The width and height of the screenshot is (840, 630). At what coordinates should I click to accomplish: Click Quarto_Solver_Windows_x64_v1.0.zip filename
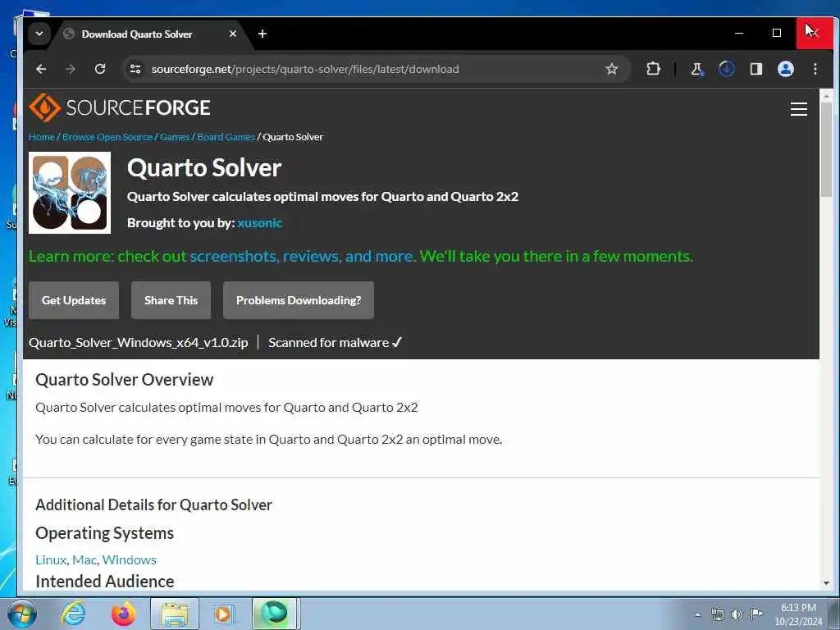point(138,343)
